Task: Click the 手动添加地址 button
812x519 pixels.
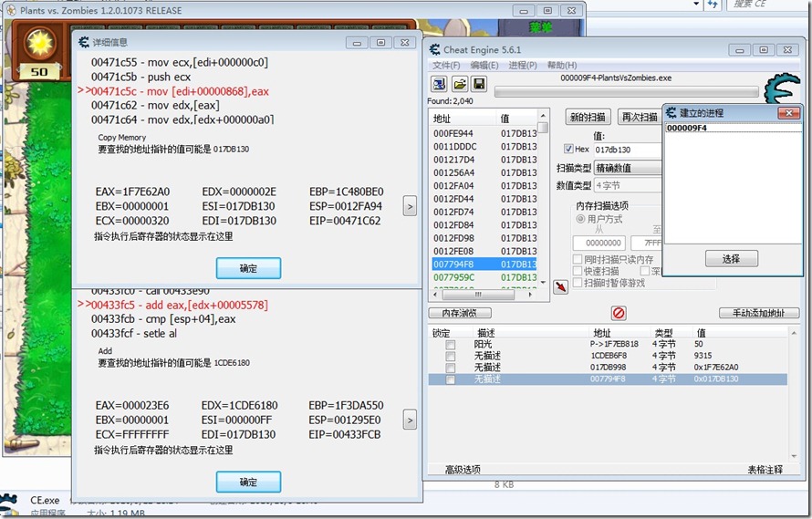Action: pyautogui.click(x=758, y=313)
